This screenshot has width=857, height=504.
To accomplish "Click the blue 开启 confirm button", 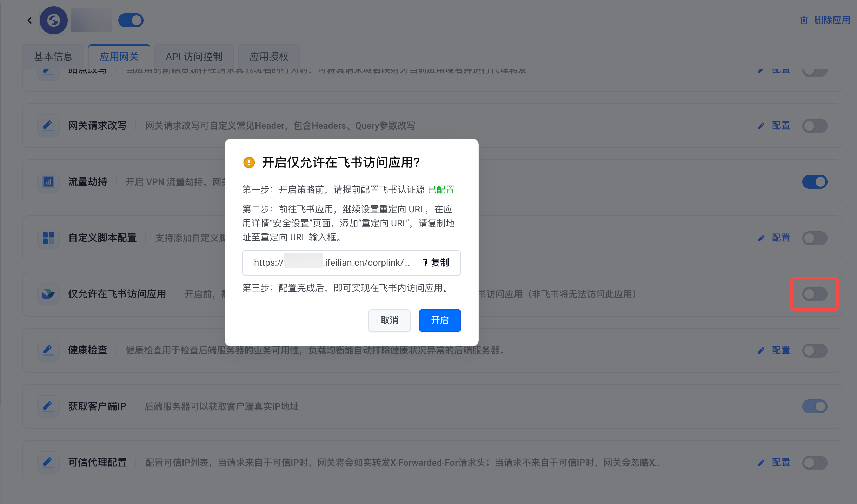I will tap(440, 320).
